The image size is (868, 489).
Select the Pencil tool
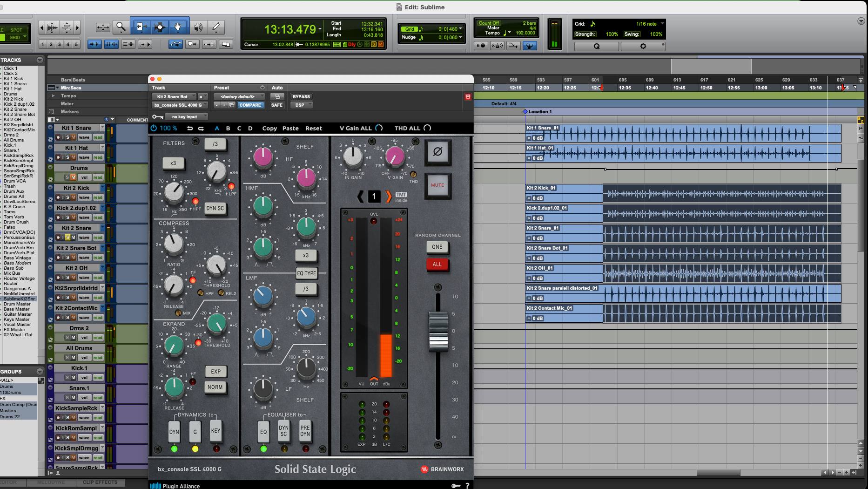click(216, 27)
